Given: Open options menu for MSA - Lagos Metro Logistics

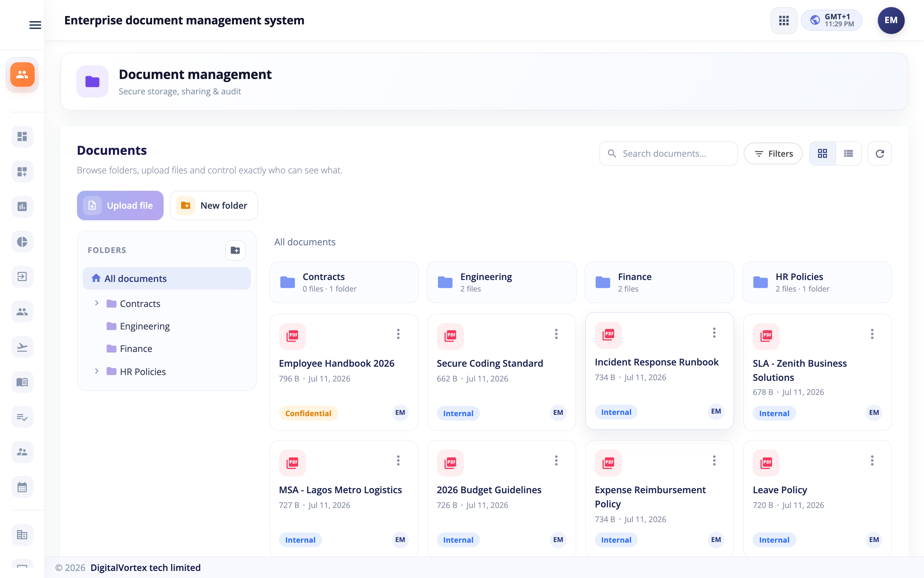Looking at the screenshot, I should tap(398, 461).
